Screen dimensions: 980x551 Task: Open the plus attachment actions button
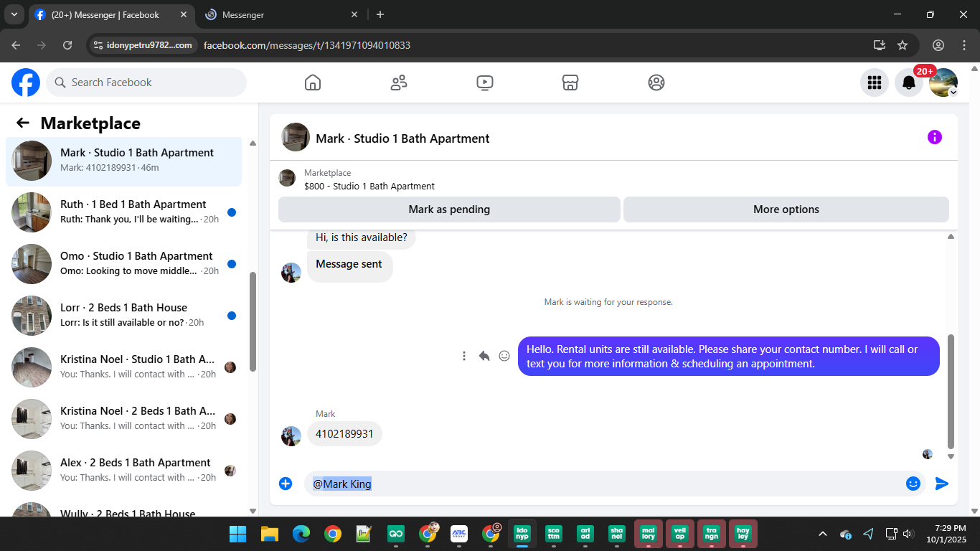point(286,484)
